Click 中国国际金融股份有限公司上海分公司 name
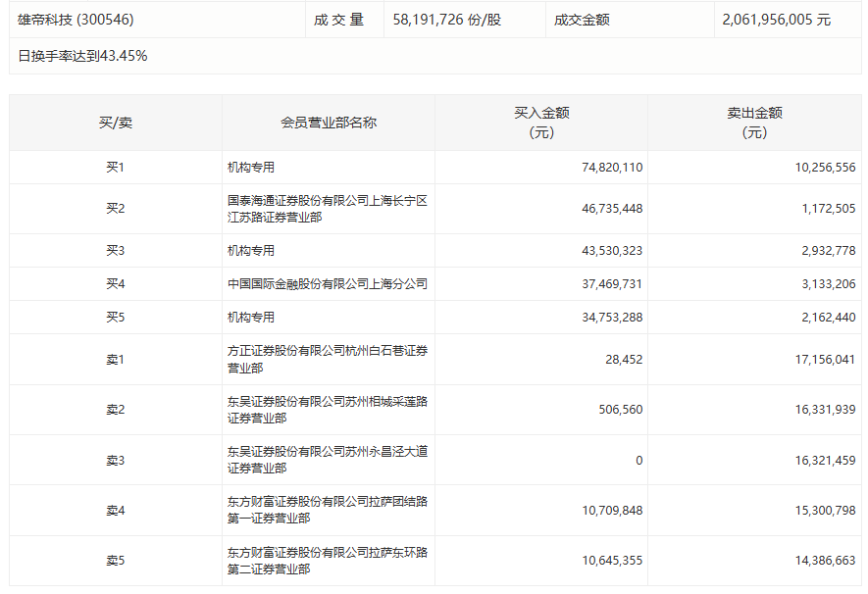This screenshot has height=594, width=868. point(328,283)
